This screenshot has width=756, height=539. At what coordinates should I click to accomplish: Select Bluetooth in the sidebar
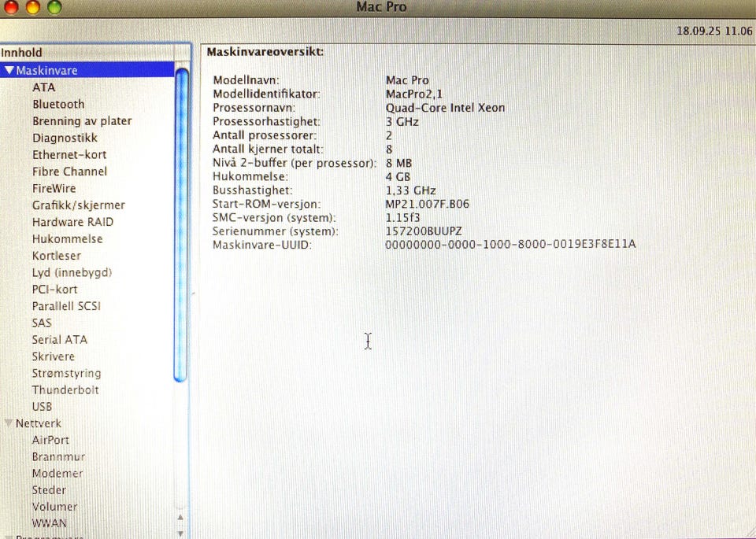(58, 104)
